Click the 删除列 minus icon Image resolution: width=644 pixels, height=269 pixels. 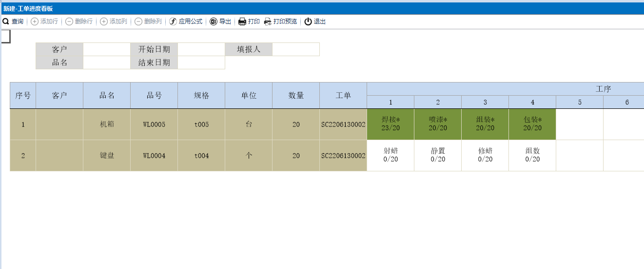pos(138,21)
